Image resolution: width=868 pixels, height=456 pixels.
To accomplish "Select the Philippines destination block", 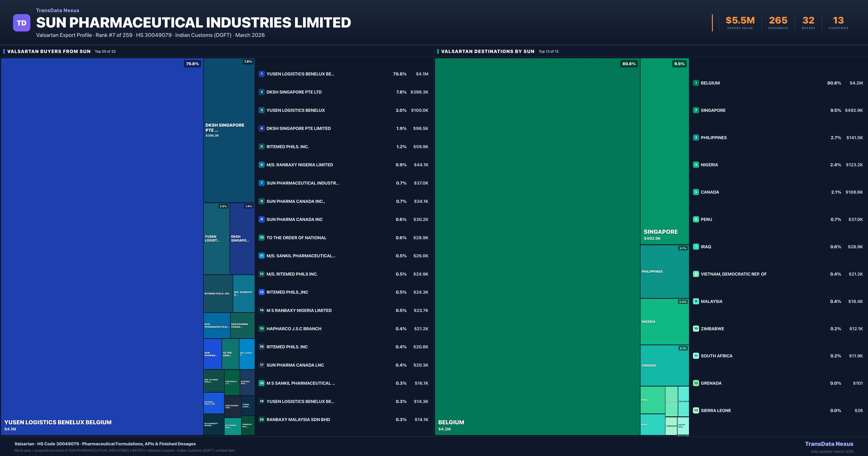I will [664, 271].
